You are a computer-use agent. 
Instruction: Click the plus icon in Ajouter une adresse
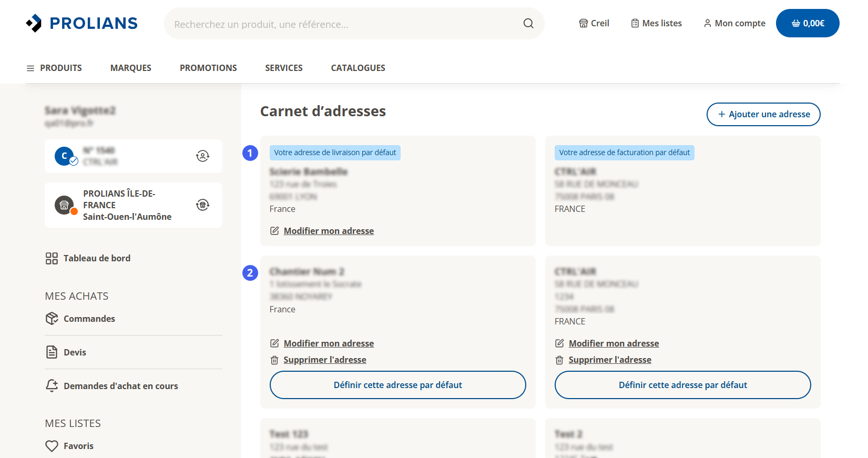(x=722, y=114)
